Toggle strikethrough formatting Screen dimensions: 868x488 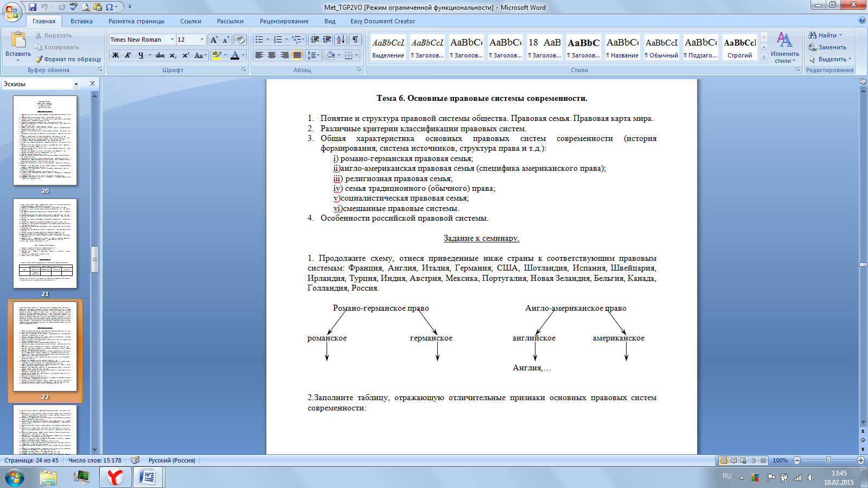point(160,55)
